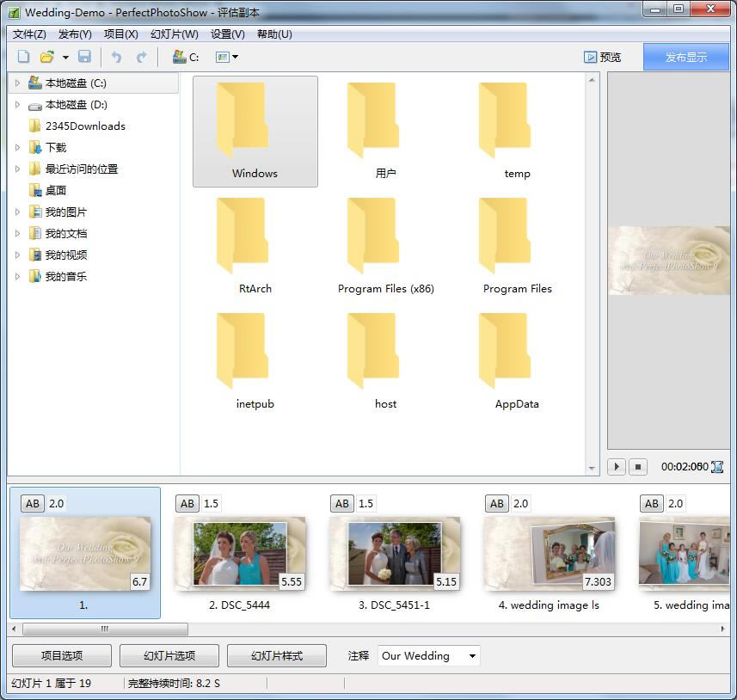The width and height of the screenshot is (737, 700).
Task: Click the 幻灯片样式 button
Action: click(276, 655)
